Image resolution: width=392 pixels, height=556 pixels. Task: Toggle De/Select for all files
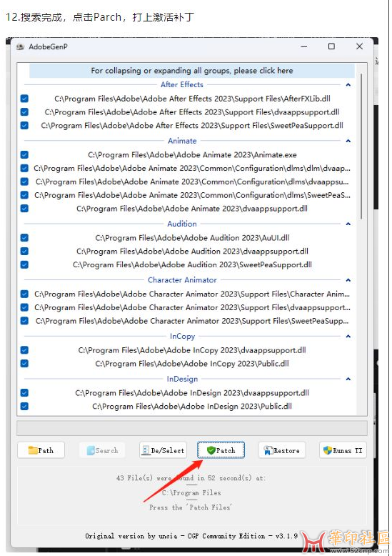(x=163, y=450)
